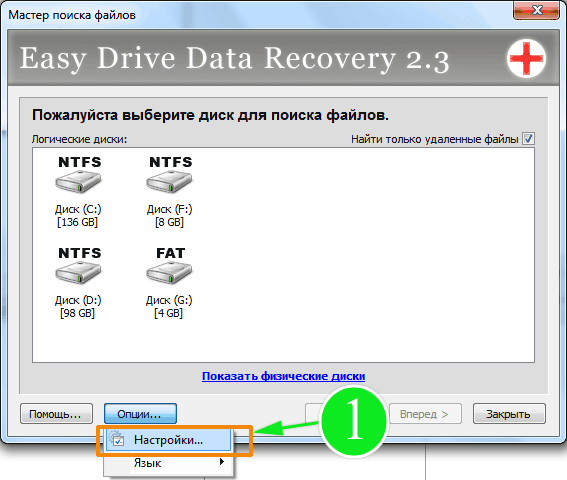Viewport: 567px width, 480px height.
Task: Click the red cross logo icon
Action: point(526,58)
